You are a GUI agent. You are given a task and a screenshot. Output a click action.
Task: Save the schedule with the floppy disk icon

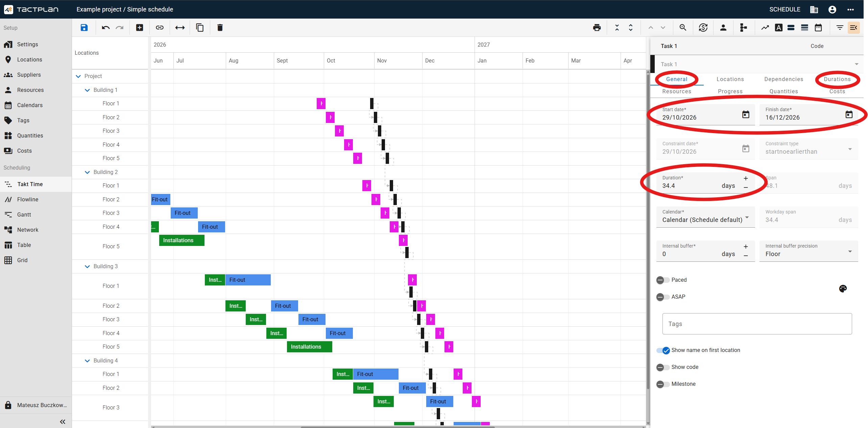click(84, 28)
